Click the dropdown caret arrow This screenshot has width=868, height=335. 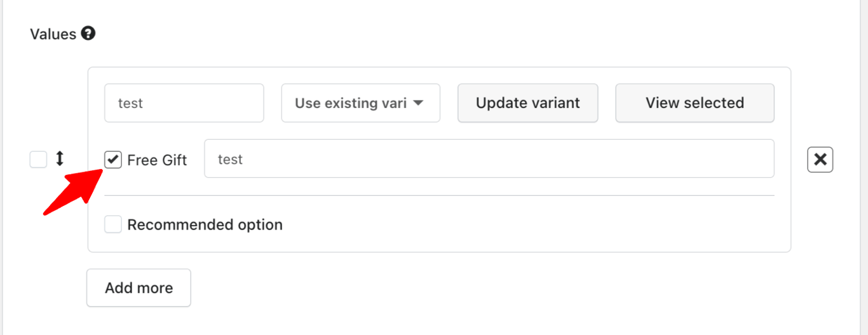coord(418,103)
